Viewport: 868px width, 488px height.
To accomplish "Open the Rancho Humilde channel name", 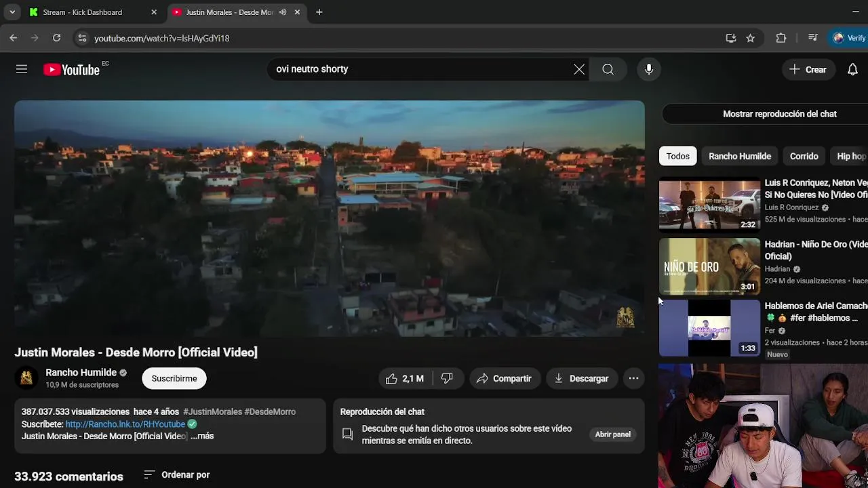I will coord(81,372).
